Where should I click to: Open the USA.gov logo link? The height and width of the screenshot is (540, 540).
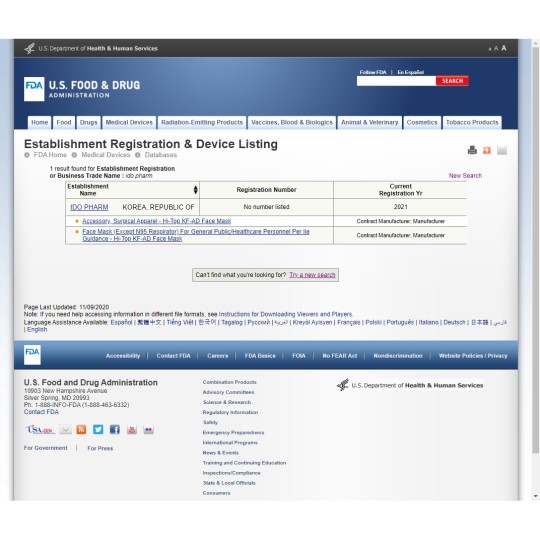pos(40,429)
